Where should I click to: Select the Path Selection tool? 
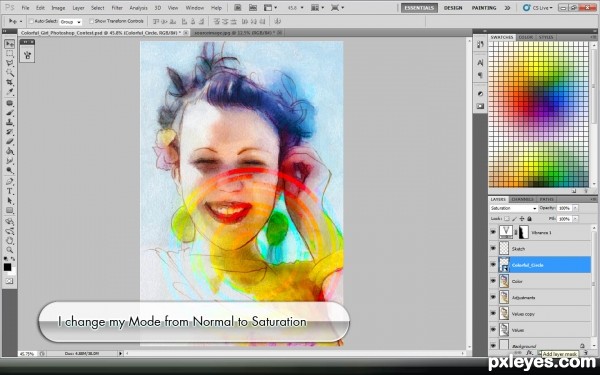10,201
